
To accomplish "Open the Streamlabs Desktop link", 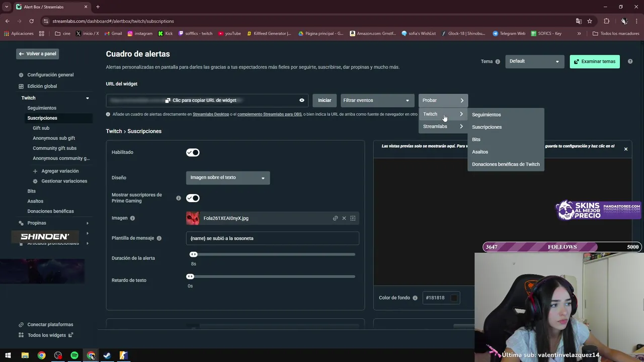I will coord(211,114).
